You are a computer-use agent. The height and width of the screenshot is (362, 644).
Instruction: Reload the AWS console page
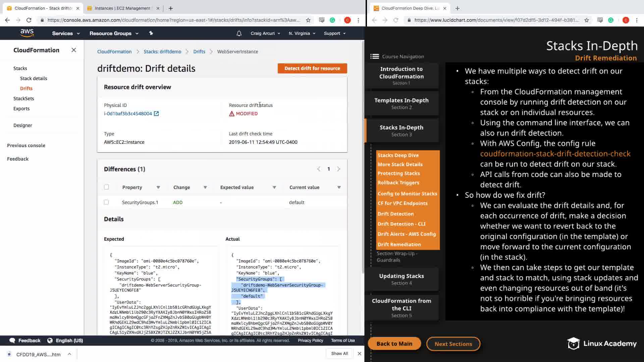point(29,20)
